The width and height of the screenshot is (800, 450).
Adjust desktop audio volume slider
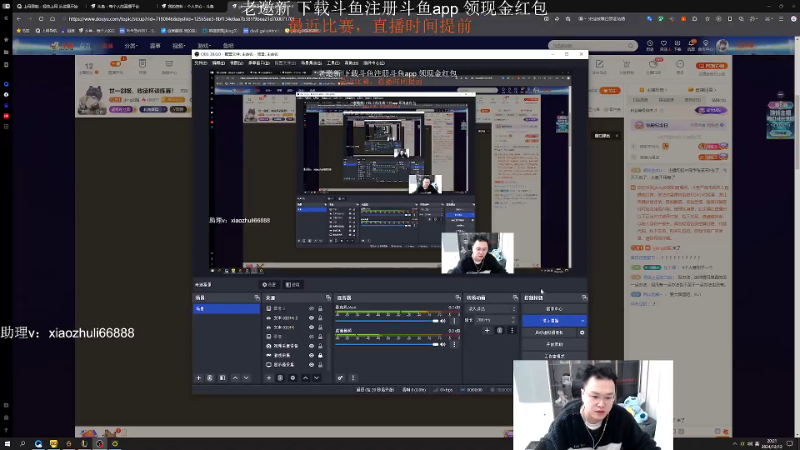tap(387, 344)
